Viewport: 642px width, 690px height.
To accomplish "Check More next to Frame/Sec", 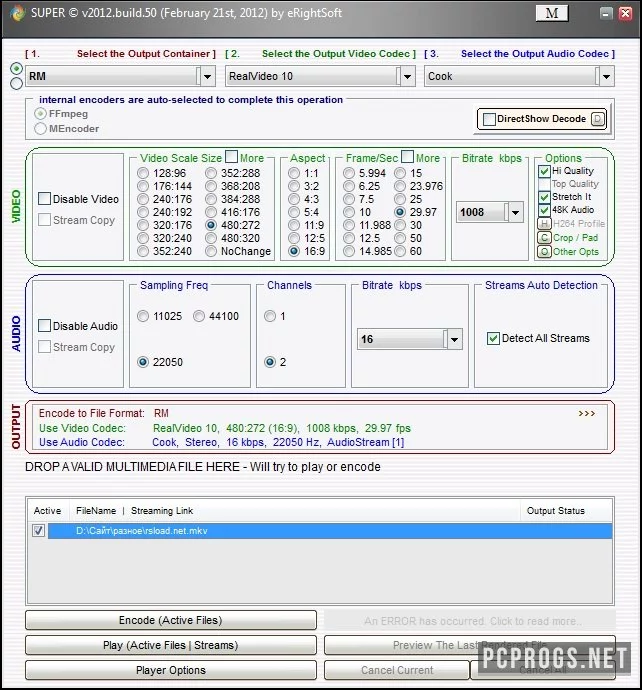I will click(x=408, y=157).
